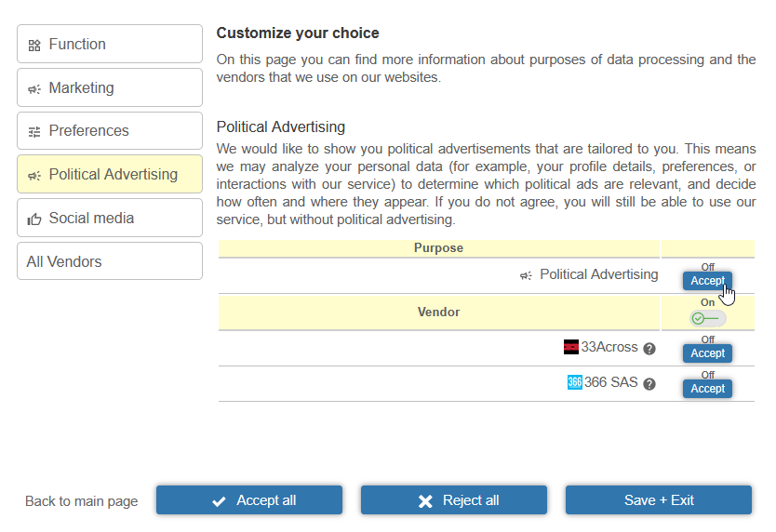Click the Function category grid icon
The width and height of the screenshot is (776, 532).
click(x=34, y=45)
